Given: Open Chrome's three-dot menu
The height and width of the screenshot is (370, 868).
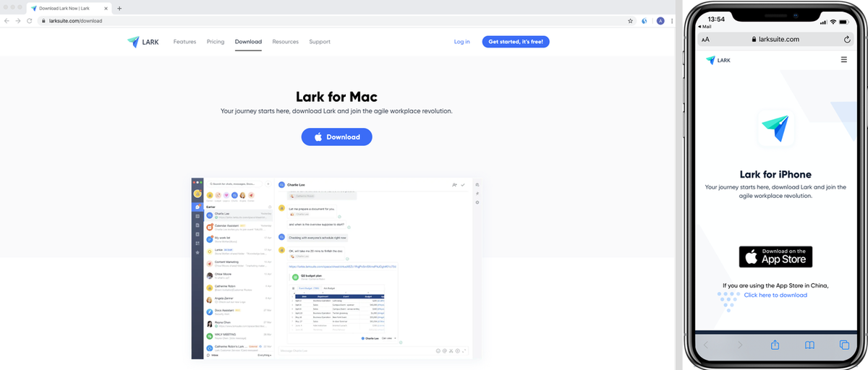Looking at the screenshot, I should (x=671, y=21).
